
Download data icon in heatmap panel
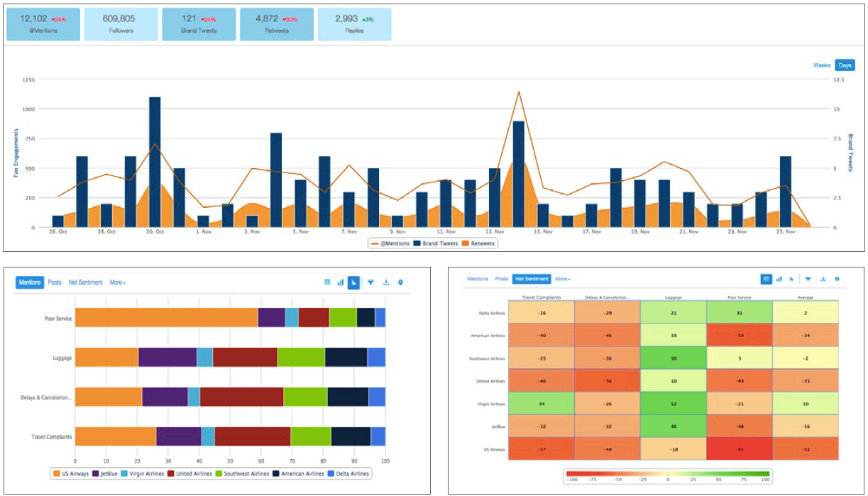[x=823, y=279]
